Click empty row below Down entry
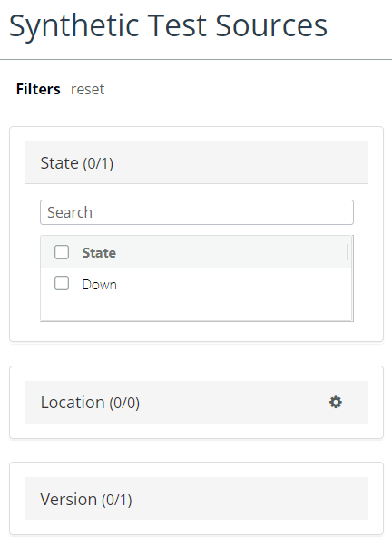Screen dimensions: 392x546 [194, 308]
